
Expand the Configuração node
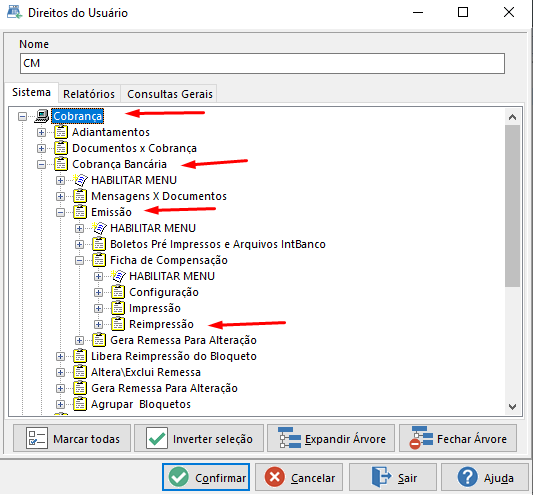[99, 292]
